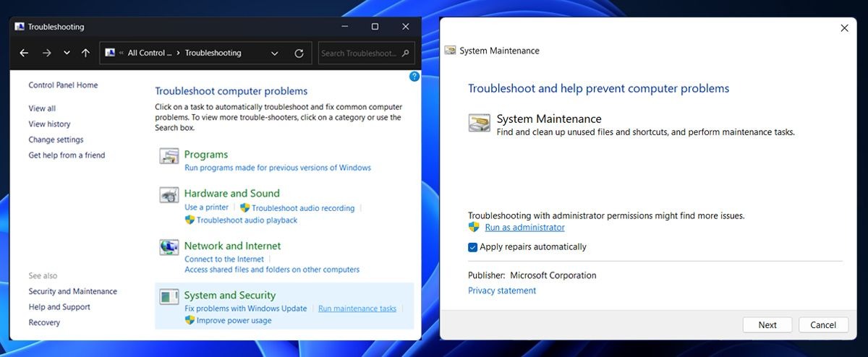Click shield icon beside Improve power usage
868x357 pixels.
[190, 320]
